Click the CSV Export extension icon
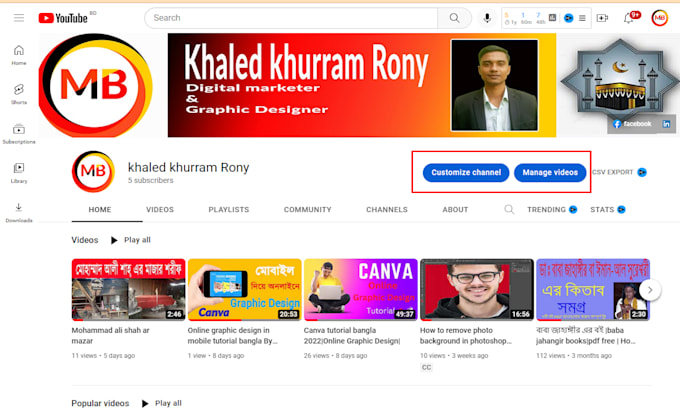This screenshot has height=409, width=680. click(x=642, y=172)
